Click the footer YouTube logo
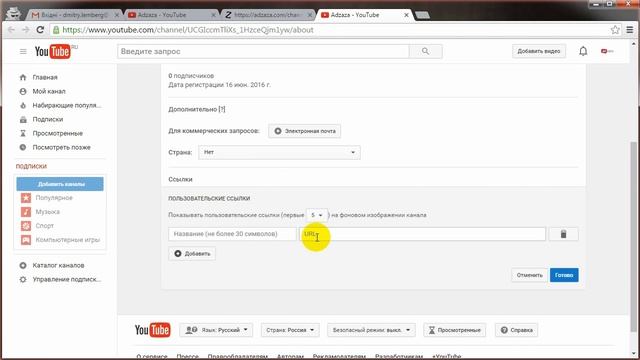The width and height of the screenshot is (640, 360). click(x=152, y=330)
